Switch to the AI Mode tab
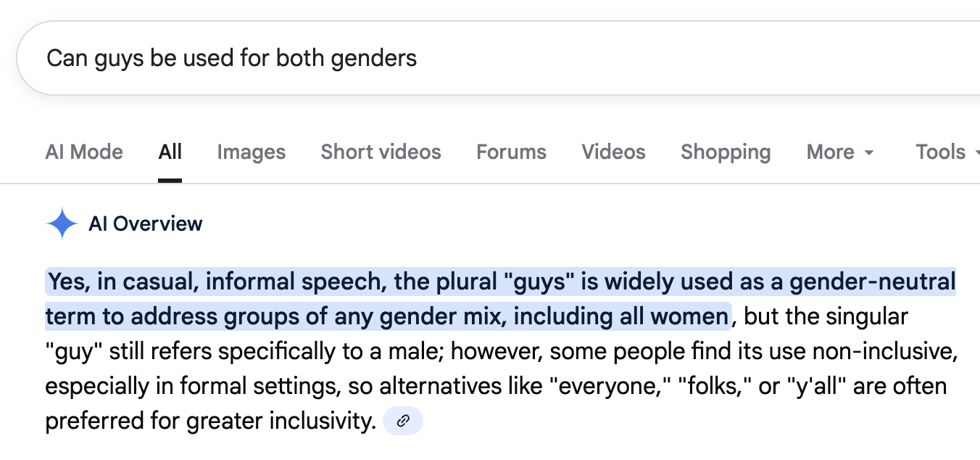Screen dimensions: 980x460 pos(84,152)
